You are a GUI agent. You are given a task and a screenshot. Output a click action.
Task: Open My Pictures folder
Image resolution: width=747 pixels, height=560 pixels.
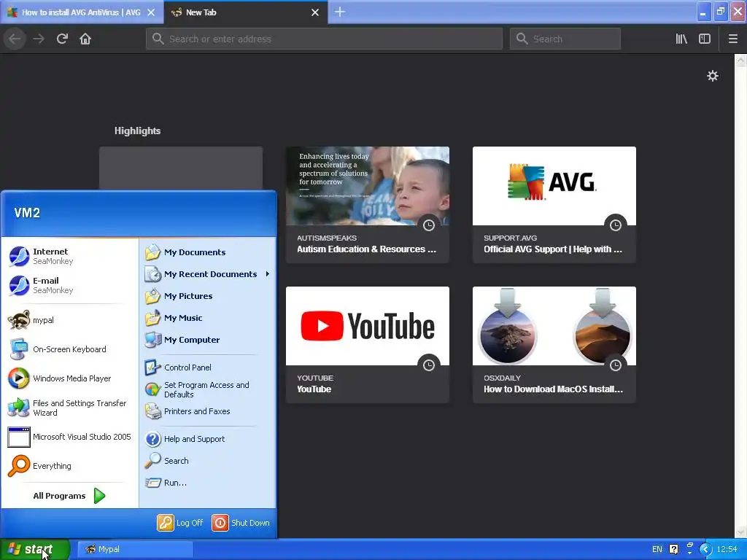(x=207, y=296)
